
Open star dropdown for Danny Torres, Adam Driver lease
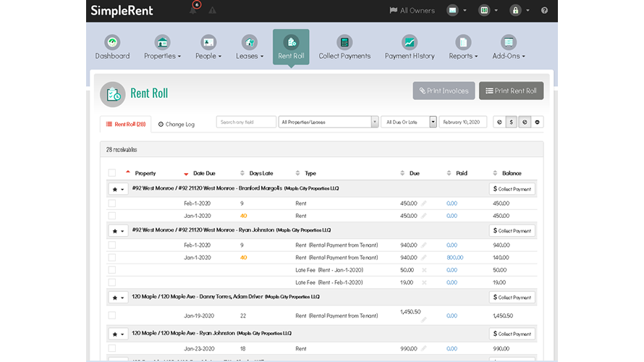pyautogui.click(x=118, y=298)
